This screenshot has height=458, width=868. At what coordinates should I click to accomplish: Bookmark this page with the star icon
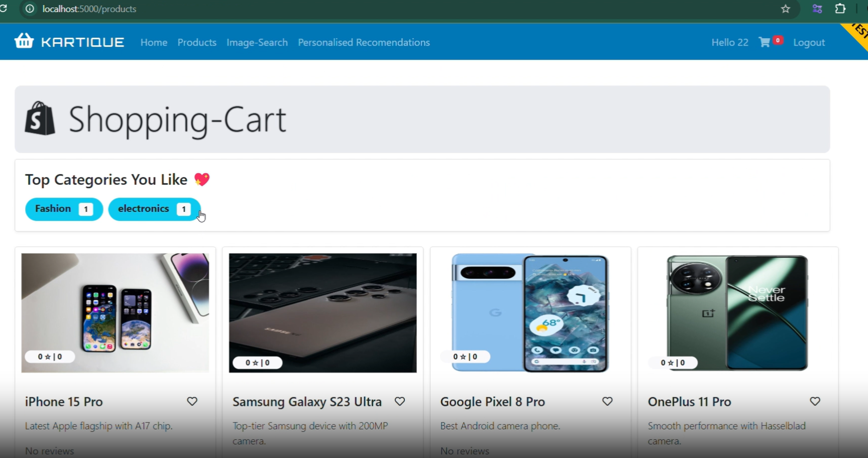click(x=786, y=9)
